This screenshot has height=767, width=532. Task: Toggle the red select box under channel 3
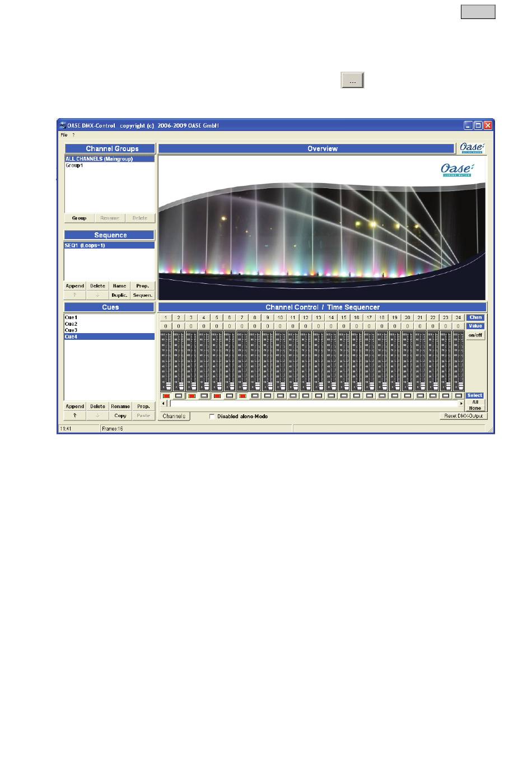pyautogui.click(x=192, y=396)
